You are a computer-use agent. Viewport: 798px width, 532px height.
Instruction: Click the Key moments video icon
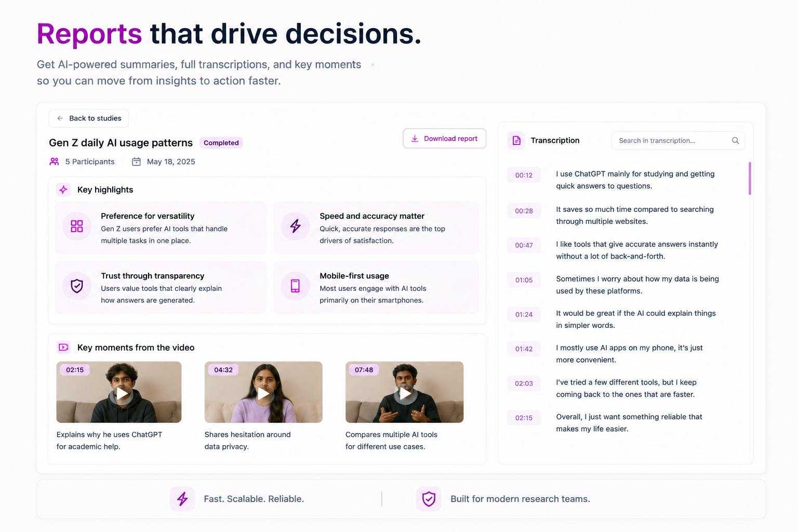[63, 347]
